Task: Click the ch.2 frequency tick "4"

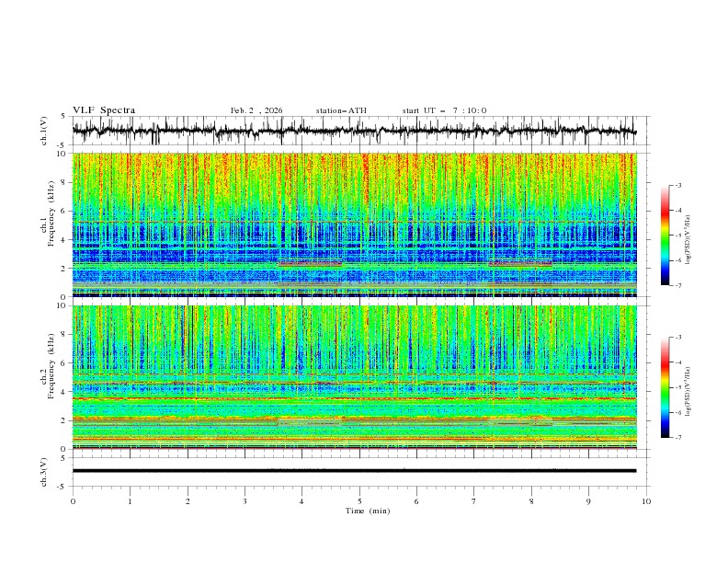Action: pos(64,392)
